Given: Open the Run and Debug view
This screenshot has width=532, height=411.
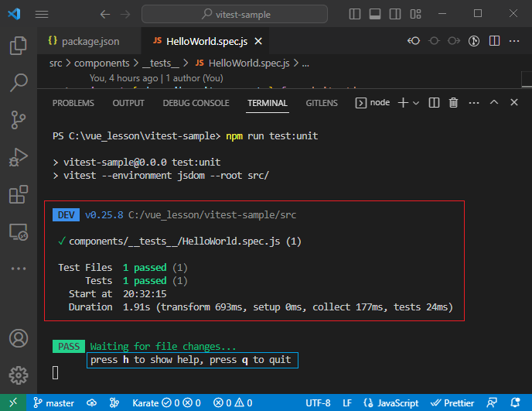Looking at the screenshot, I should (x=19, y=157).
